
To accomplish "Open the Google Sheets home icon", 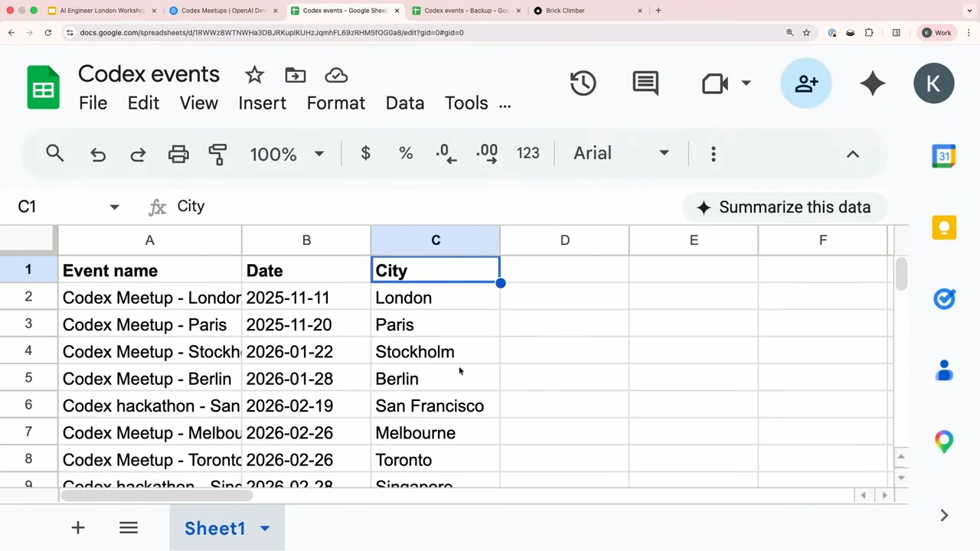I will (44, 88).
